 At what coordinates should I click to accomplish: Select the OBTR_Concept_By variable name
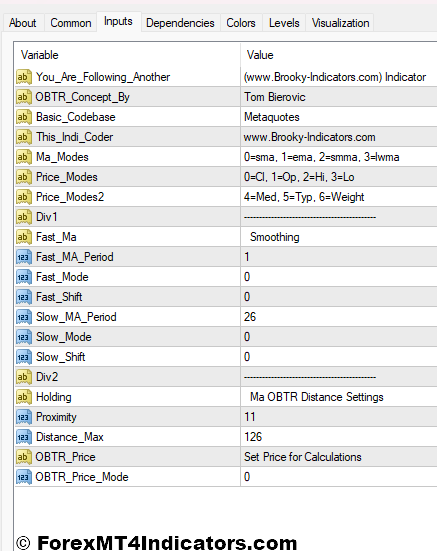[83, 97]
